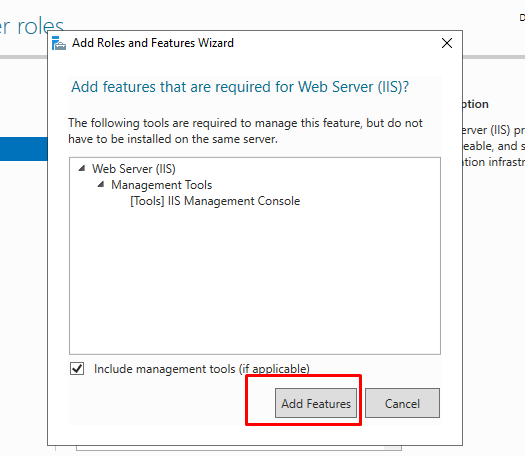
Task: Collapse the Management Tools node arrow
Action: [101, 184]
